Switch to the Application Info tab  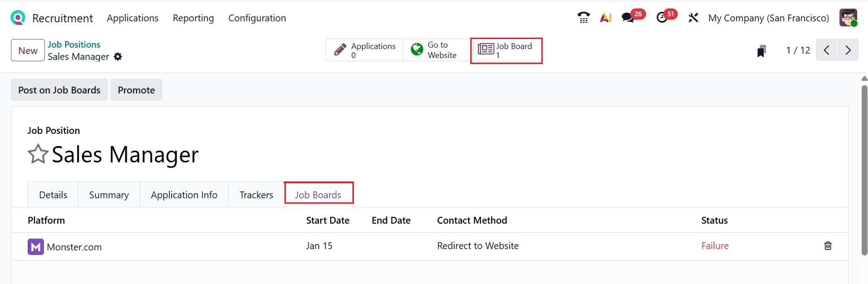click(184, 195)
